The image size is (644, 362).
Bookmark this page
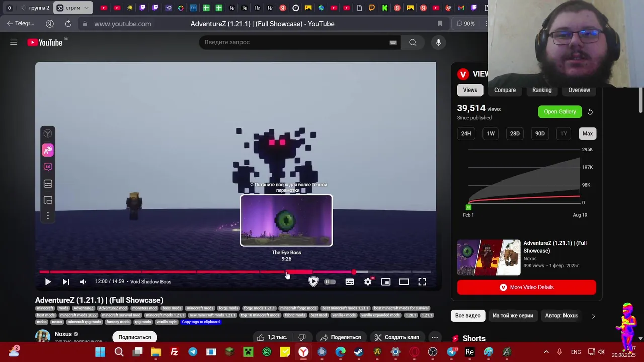point(440,24)
